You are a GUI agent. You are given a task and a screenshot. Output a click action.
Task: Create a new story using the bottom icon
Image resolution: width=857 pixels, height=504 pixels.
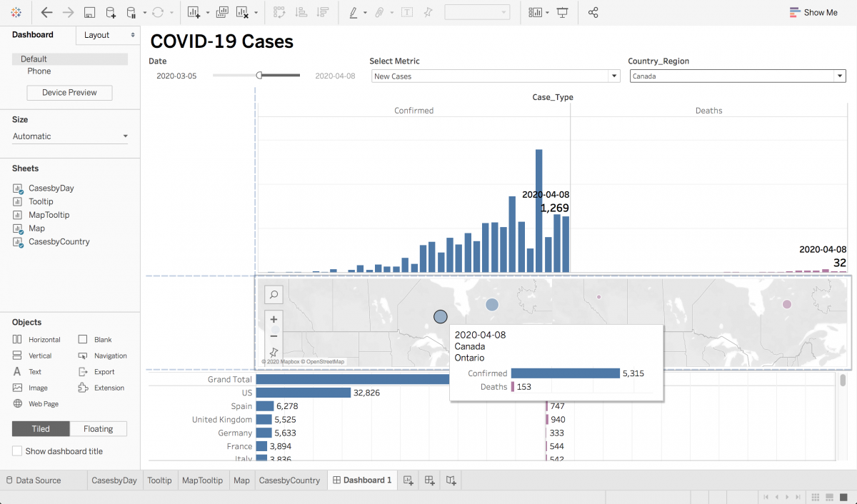click(x=451, y=480)
